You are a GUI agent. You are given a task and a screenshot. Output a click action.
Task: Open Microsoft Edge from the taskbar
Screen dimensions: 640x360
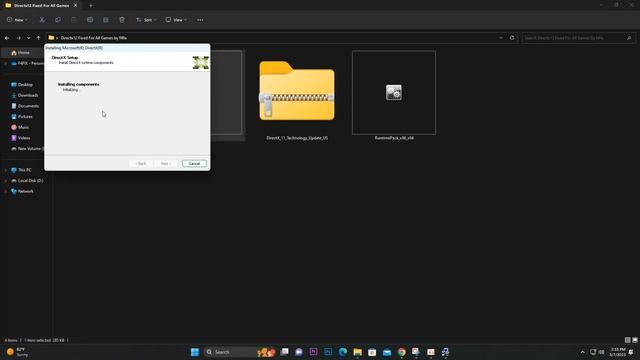343,352
